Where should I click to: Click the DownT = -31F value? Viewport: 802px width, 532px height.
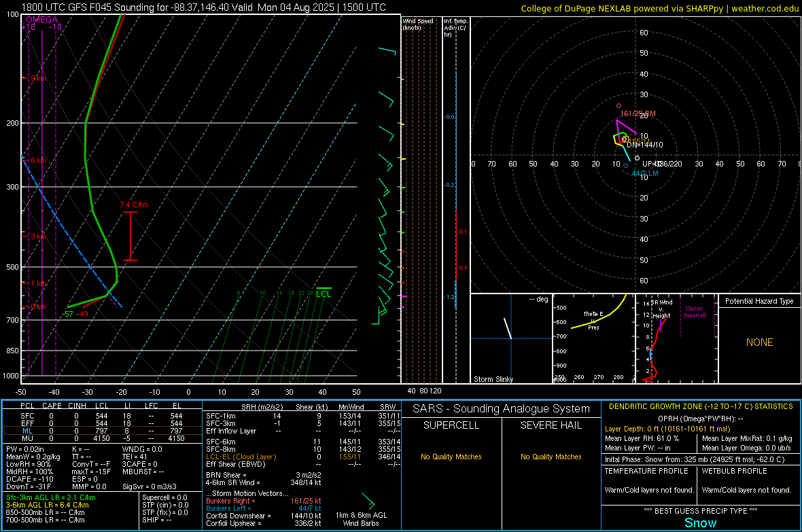[29, 487]
